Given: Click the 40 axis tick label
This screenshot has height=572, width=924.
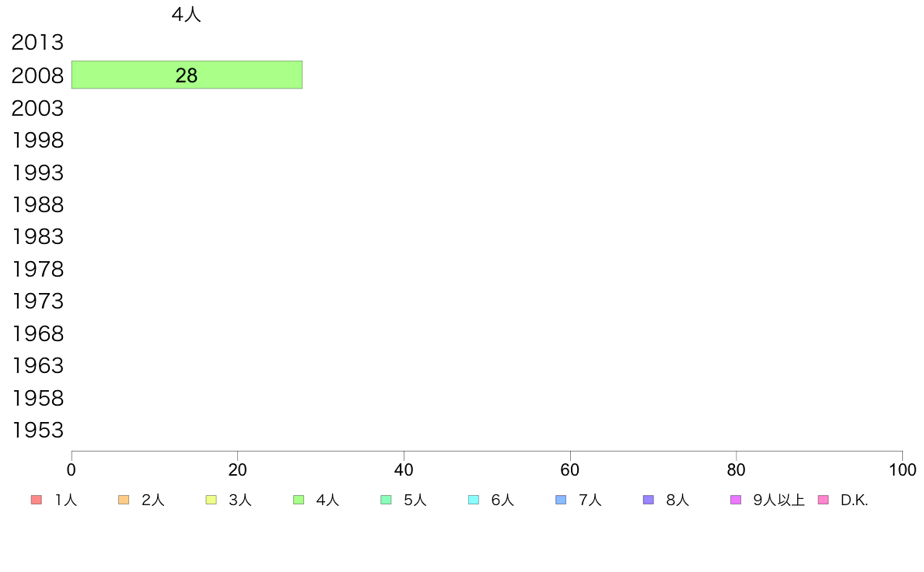Looking at the screenshot, I should pyautogui.click(x=404, y=469).
